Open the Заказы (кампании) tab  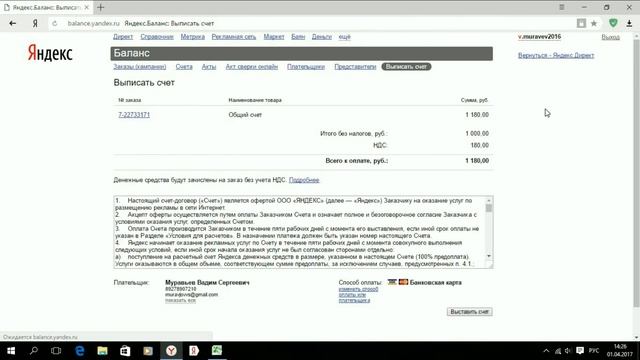[x=140, y=67]
